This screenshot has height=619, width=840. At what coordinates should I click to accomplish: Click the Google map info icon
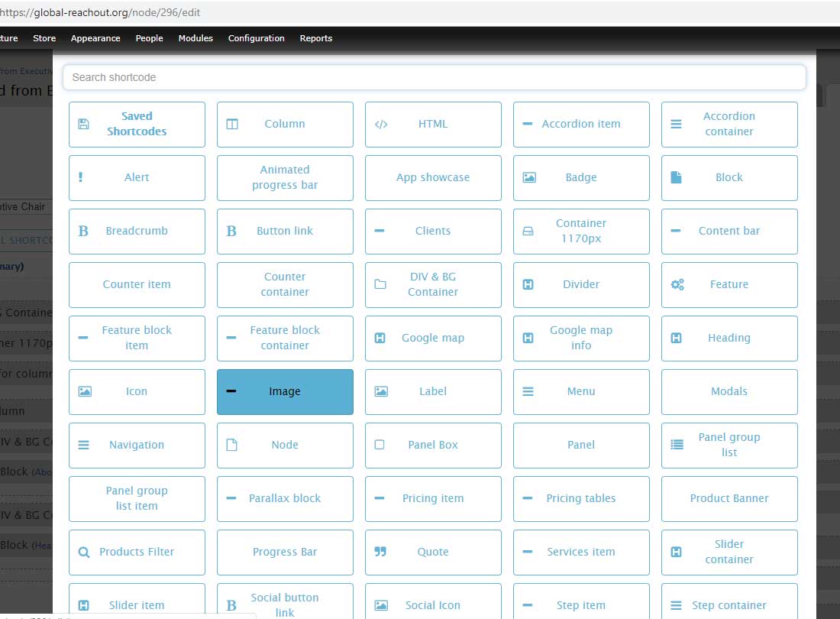[528, 338]
